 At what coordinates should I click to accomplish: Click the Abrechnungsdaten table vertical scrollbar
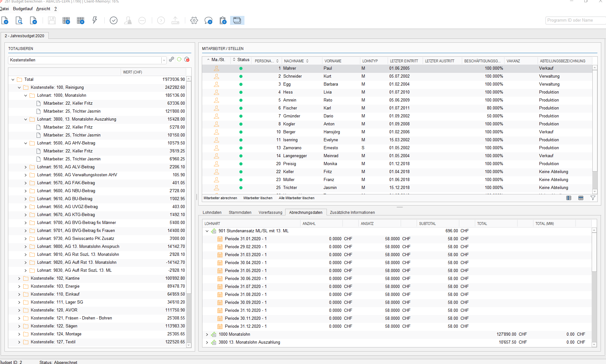pos(594,252)
